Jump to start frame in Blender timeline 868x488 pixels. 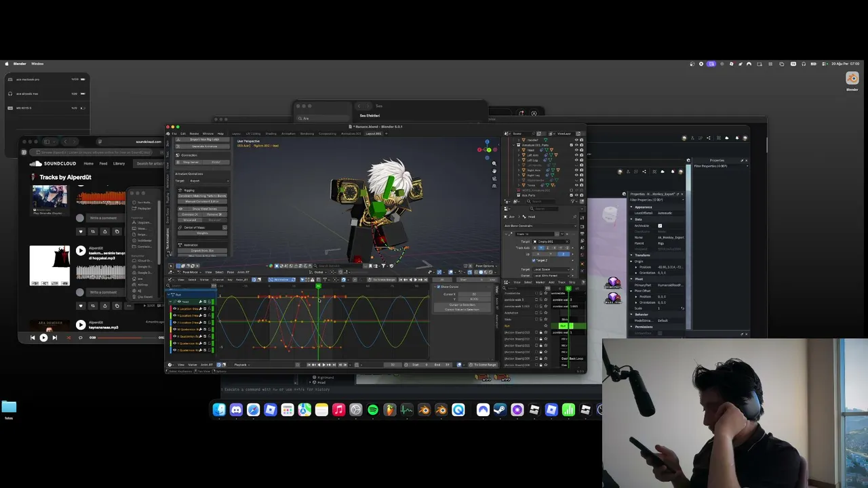click(x=309, y=365)
